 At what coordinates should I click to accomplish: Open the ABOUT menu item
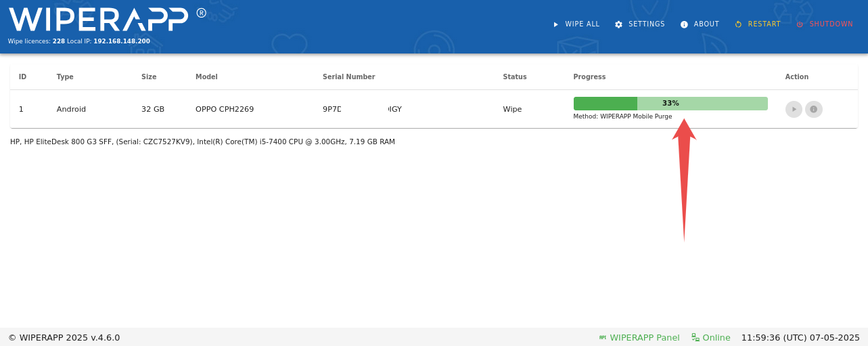click(706, 24)
